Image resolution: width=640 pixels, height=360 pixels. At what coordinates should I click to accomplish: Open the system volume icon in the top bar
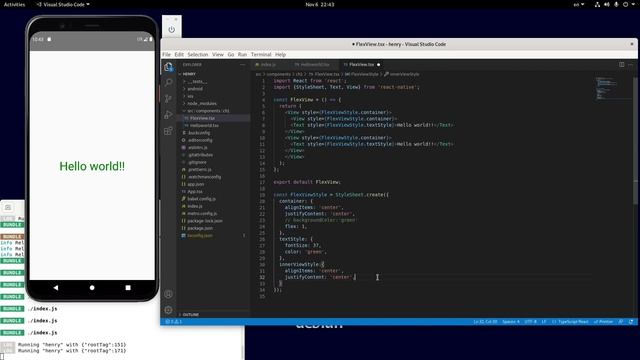607,4
